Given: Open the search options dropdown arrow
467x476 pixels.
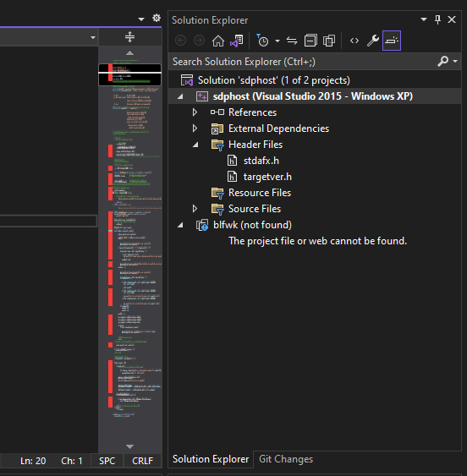Looking at the screenshot, I should [x=455, y=62].
